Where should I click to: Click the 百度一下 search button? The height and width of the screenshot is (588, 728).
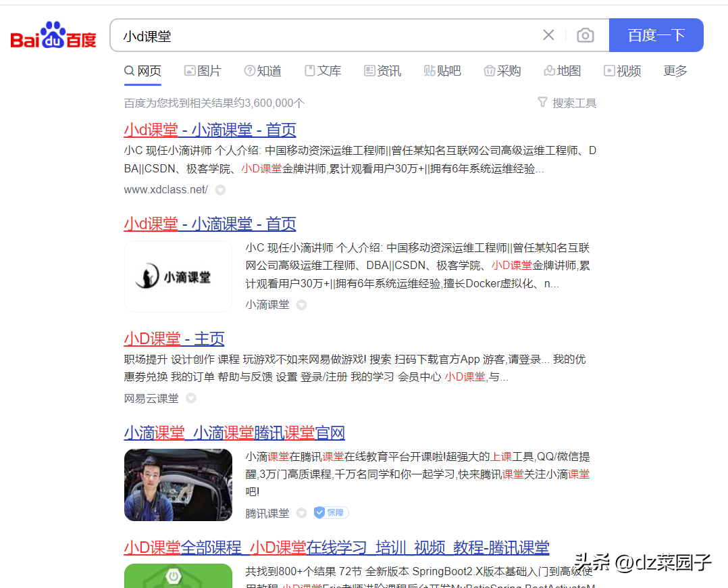coord(656,35)
